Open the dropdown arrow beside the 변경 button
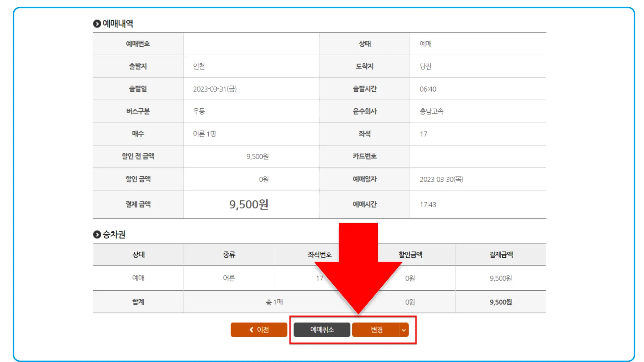The width and height of the screenshot is (644, 362). [403, 329]
